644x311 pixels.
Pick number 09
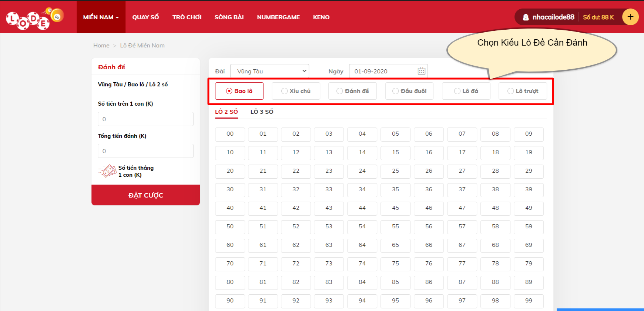point(529,134)
